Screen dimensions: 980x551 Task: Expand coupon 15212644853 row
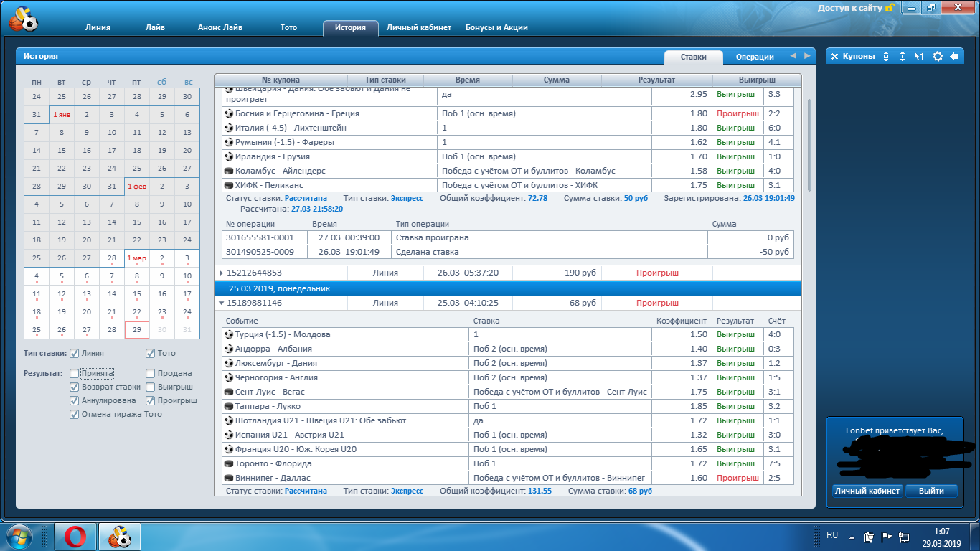point(221,273)
